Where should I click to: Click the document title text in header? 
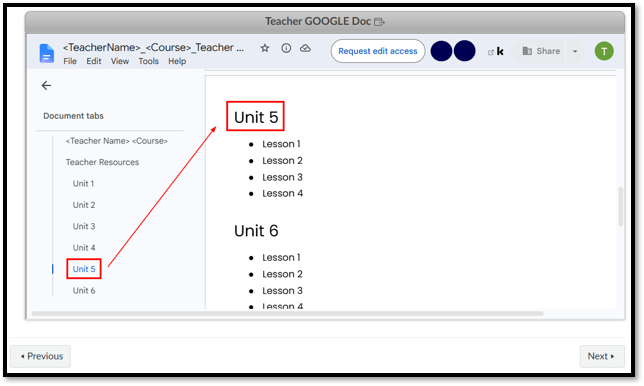[x=154, y=48]
